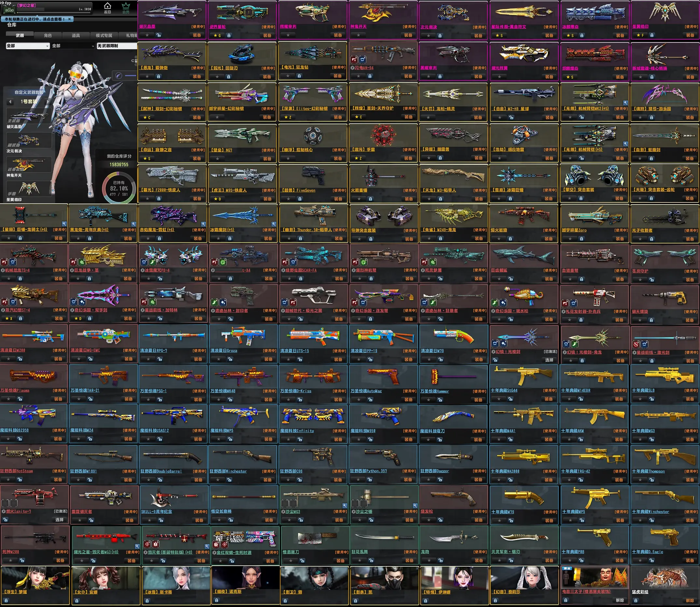
Task: Switch to the 角色 tab
Action: point(48,35)
